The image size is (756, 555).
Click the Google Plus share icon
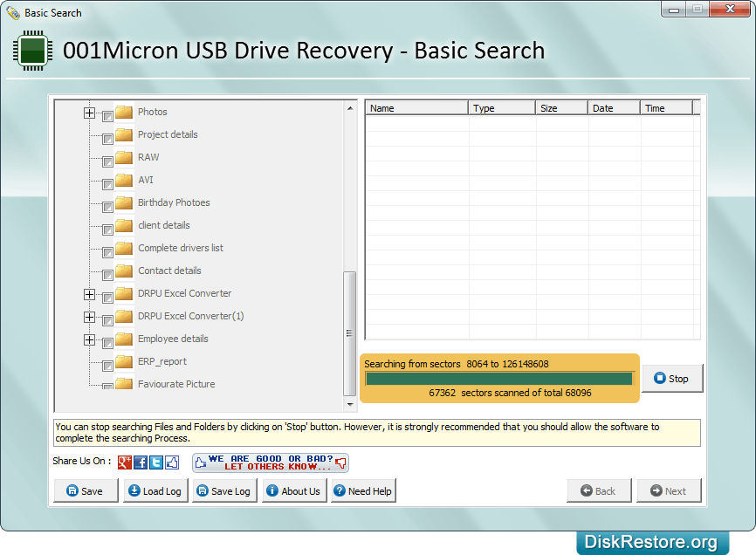124,462
